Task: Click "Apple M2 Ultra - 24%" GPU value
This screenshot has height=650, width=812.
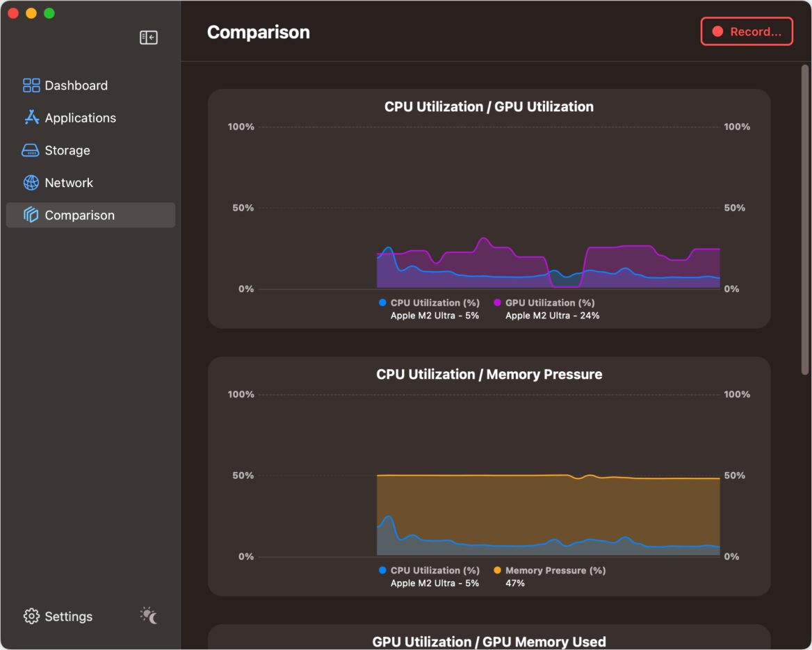Action: 553,316
